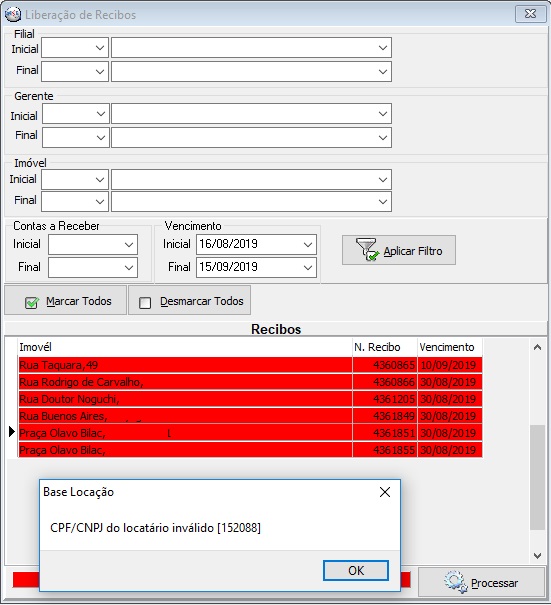Select Praça Olavo Bilac row with receipt 4361851
The image size is (551, 605).
click(250, 433)
